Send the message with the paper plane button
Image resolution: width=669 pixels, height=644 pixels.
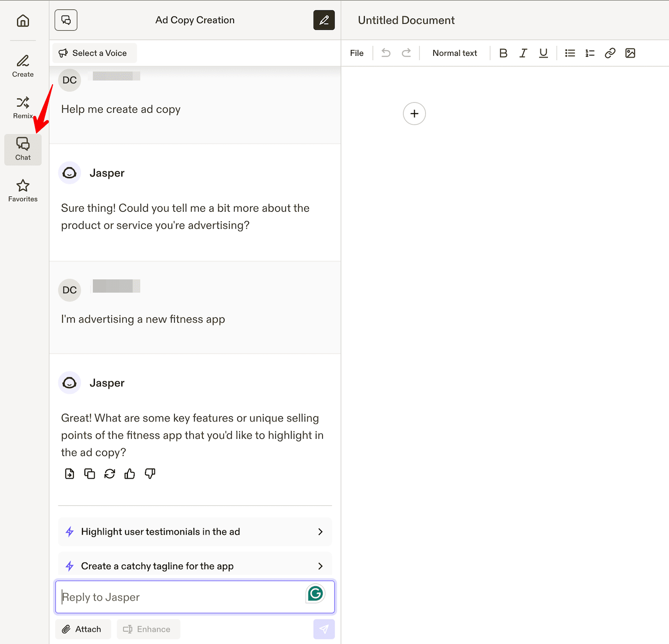tap(324, 629)
